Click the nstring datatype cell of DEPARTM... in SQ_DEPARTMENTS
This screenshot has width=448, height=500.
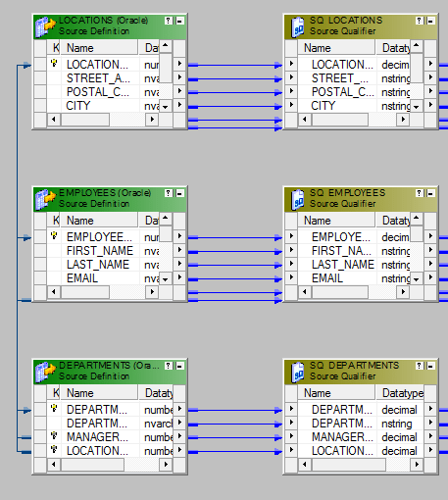click(400, 424)
